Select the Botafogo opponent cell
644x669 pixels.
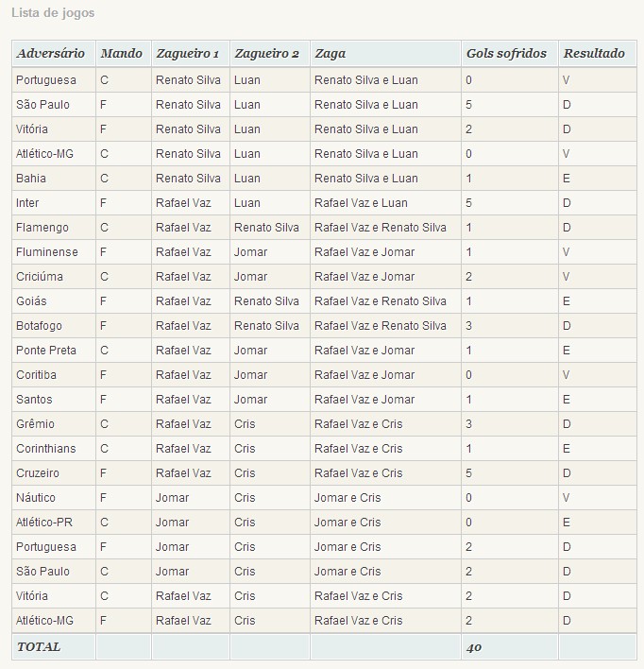[x=40, y=326]
